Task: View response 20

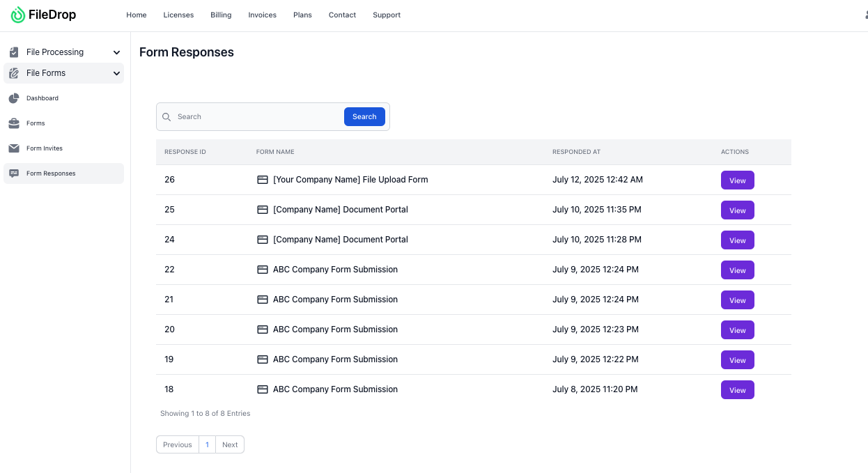Action: 738,330
